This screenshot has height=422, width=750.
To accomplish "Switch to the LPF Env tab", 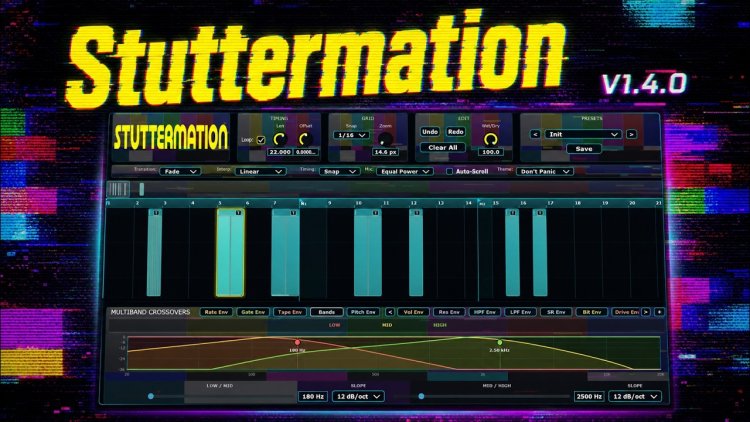I will tap(520, 312).
